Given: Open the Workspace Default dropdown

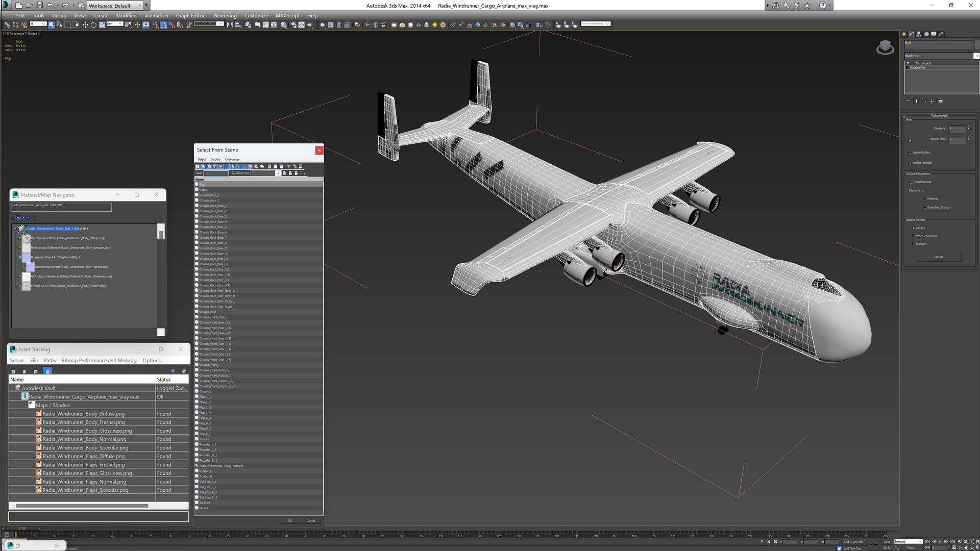Looking at the screenshot, I should coord(115,5).
